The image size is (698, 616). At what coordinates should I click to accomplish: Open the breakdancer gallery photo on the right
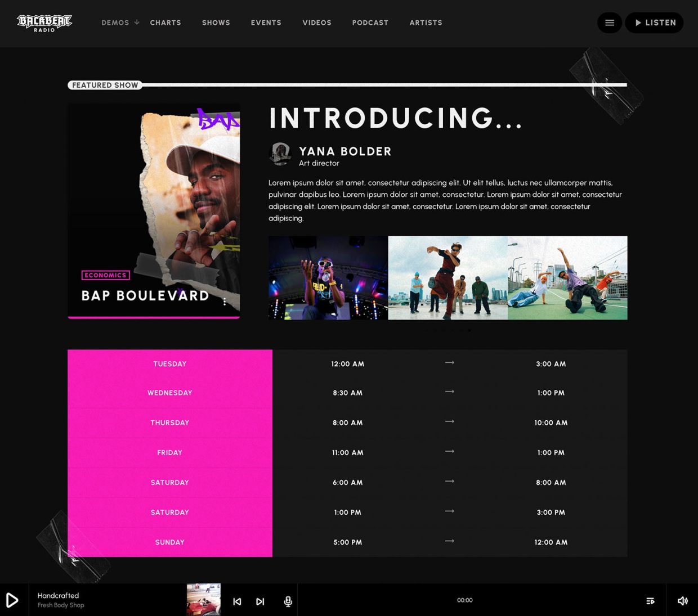coord(567,278)
